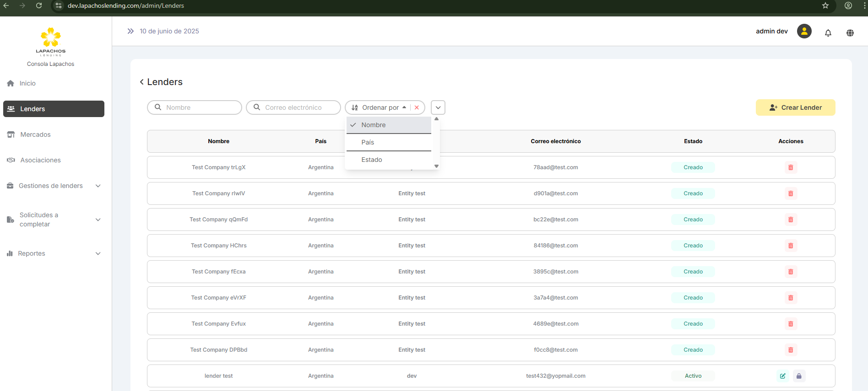Collapse sidebar with double chevron icon
Image resolution: width=868 pixels, height=391 pixels.
click(130, 31)
